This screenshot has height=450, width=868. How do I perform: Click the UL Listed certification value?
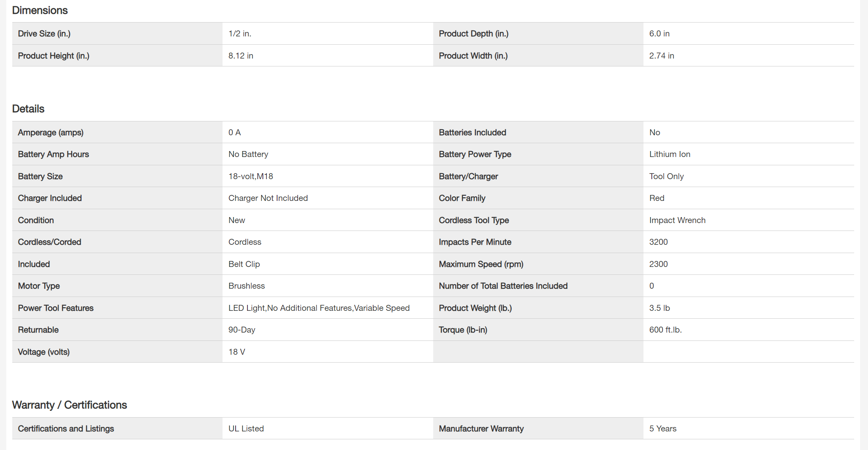pos(246,429)
